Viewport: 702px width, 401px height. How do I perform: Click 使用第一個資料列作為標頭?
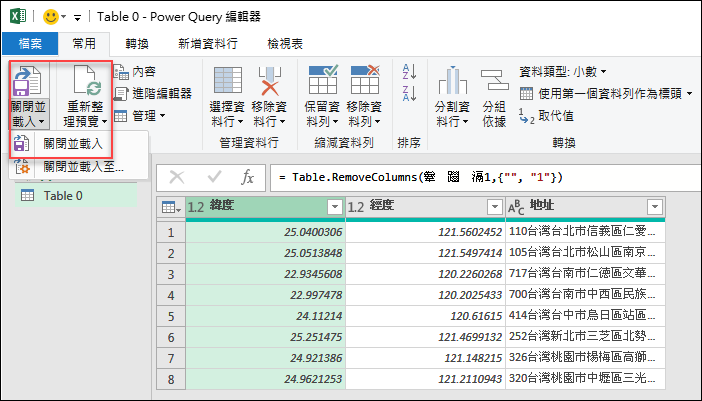(x=601, y=94)
